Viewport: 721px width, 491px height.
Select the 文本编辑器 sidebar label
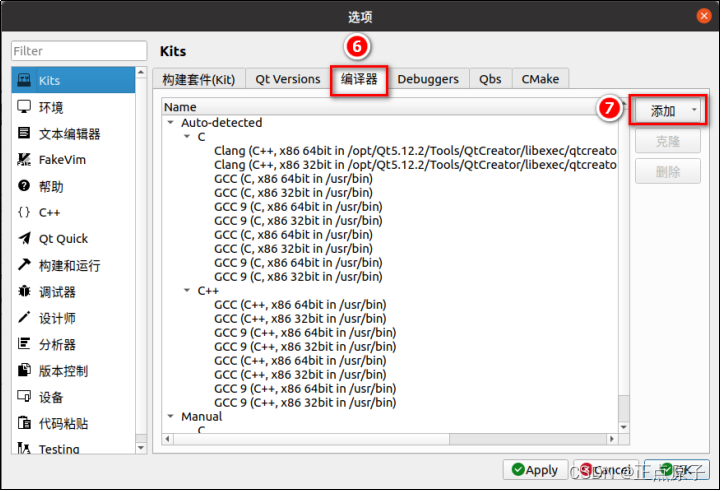point(69,134)
